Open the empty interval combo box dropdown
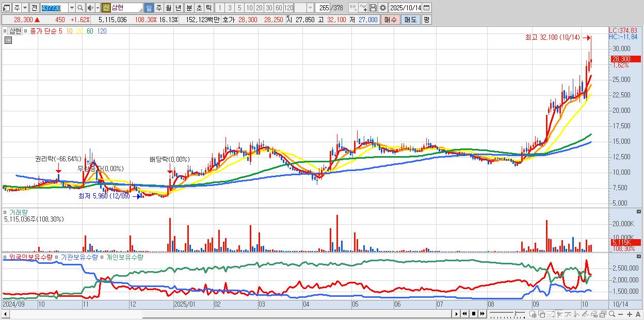Image resolution: width=644 pixels, height=320 pixels. (x=310, y=8)
